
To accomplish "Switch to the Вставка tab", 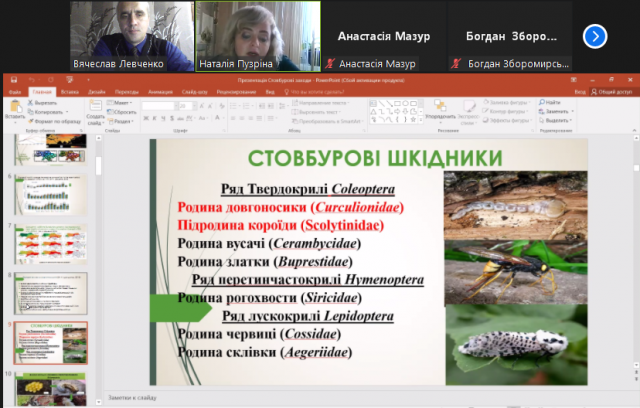I will (70, 92).
